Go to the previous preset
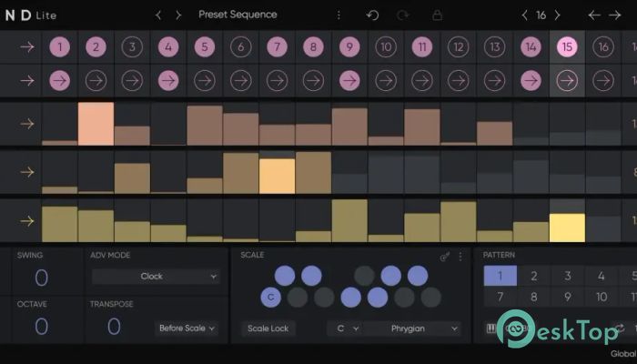 (x=158, y=15)
